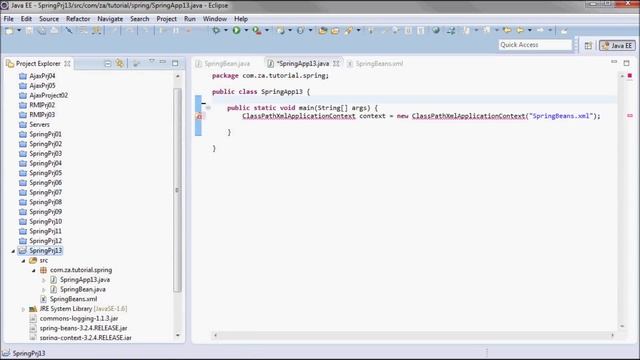The width and height of the screenshot is (640, 360).
Task: Expand the SpringBean.java tree node
Action: tap(44, 290)
